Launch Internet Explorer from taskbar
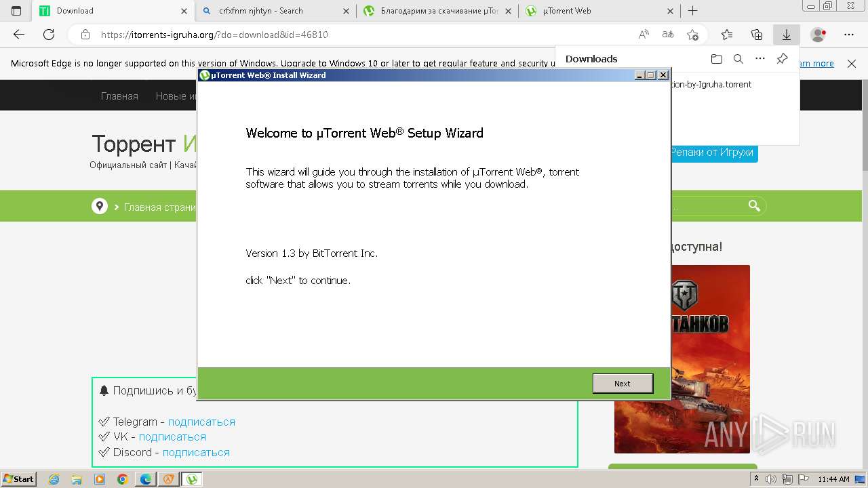 (54, 479)
